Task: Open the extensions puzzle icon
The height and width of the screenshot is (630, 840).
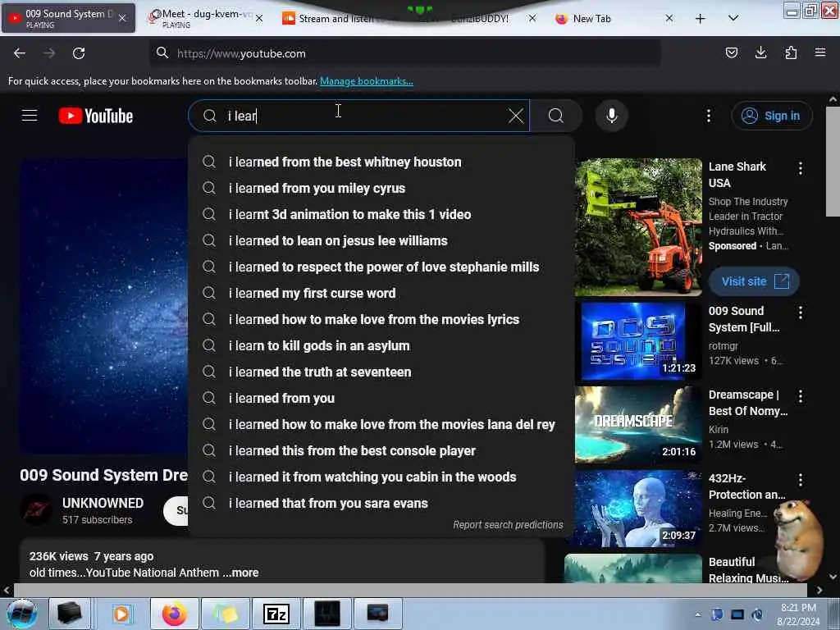Action: click(791, 52)
